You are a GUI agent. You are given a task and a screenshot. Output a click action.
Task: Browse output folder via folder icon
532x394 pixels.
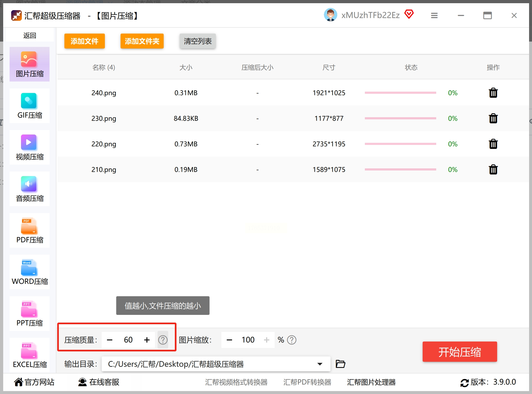tap(340, 364)
